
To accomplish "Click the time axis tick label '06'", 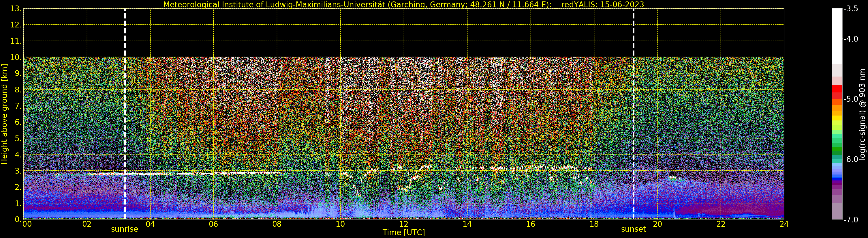I will [213, 224].
